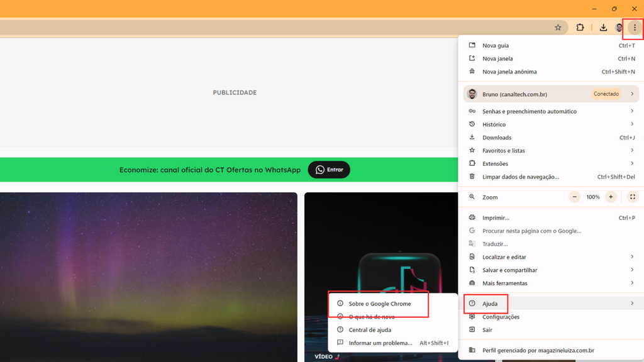Screen dimensions: 644x362
Task: Open Central de ajuda entry
Action: coord(393,330)
